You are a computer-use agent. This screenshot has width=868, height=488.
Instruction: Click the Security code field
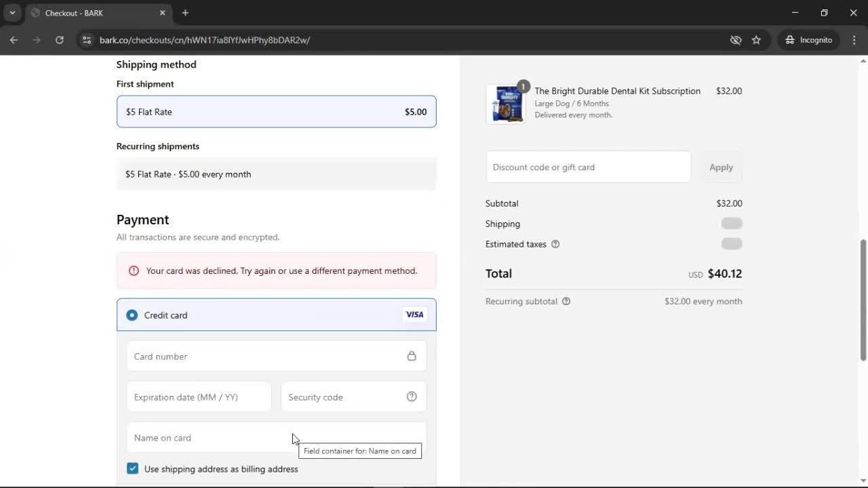pos(353,397)
